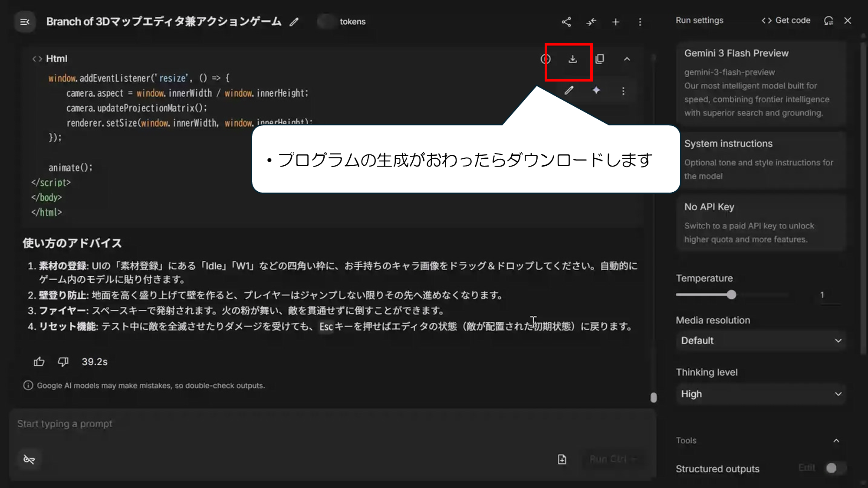This screenshot has width=868, height=488.
Task: Open the compare mode icon
Action: [x=591, y=22]
